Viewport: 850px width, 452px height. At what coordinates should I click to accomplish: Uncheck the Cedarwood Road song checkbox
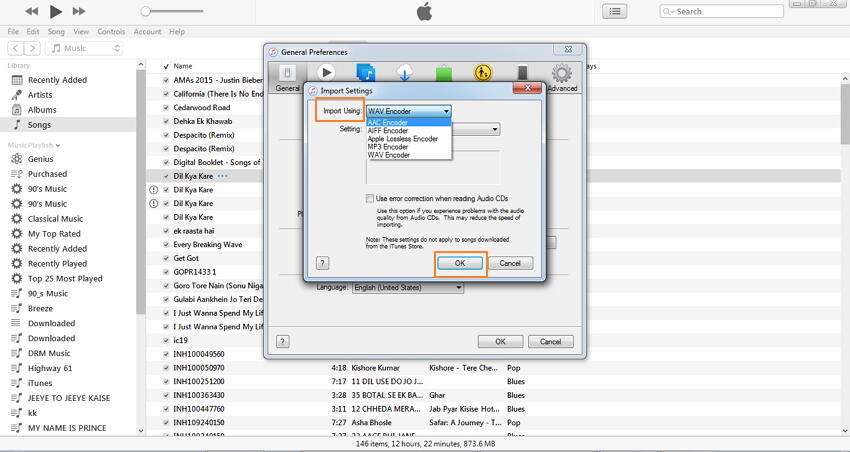click(166, 107)
